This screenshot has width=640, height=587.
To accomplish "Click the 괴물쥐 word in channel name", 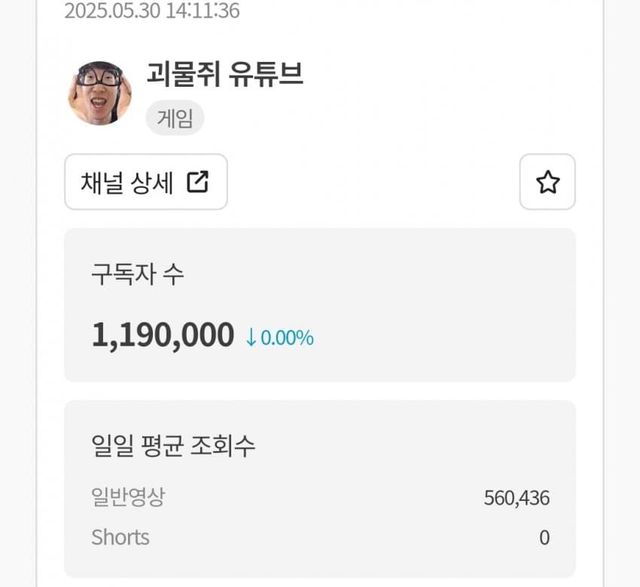I will [180, 74].
